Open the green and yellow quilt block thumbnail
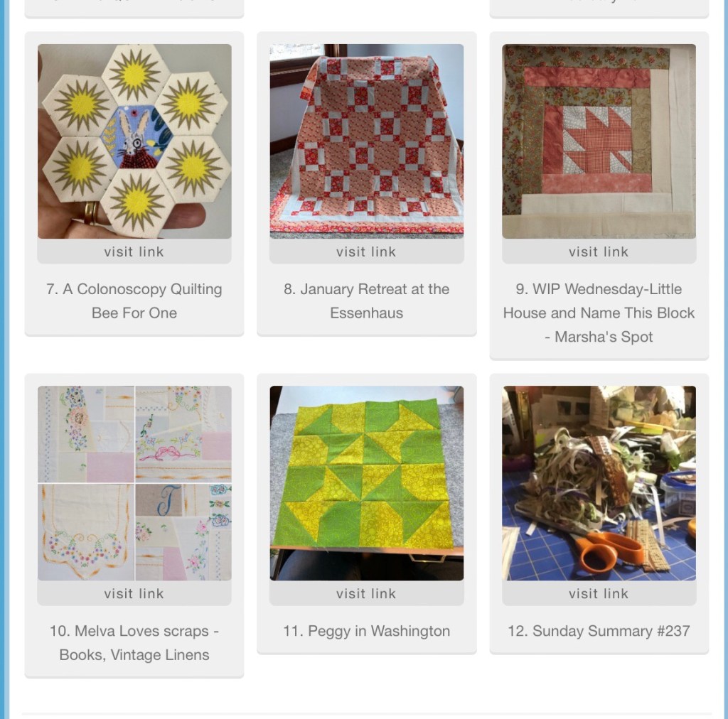 click(367, 483)
